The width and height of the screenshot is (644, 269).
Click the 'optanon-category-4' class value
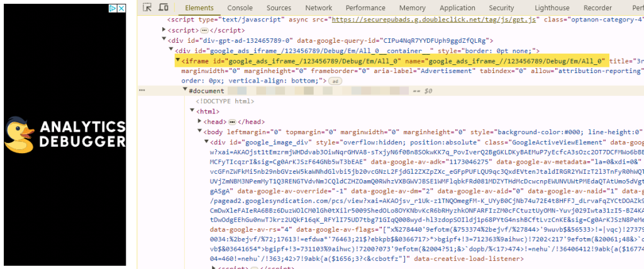tap(607, 20)
